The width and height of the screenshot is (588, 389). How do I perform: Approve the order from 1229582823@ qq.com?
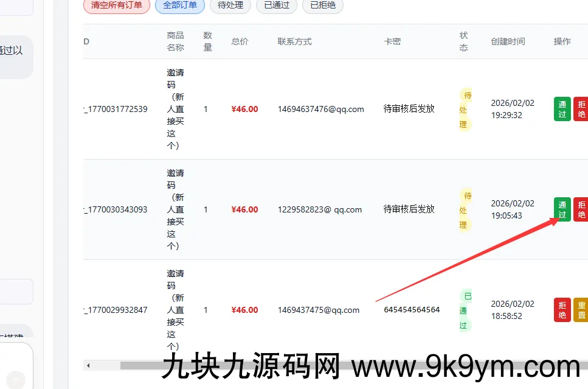562,209
